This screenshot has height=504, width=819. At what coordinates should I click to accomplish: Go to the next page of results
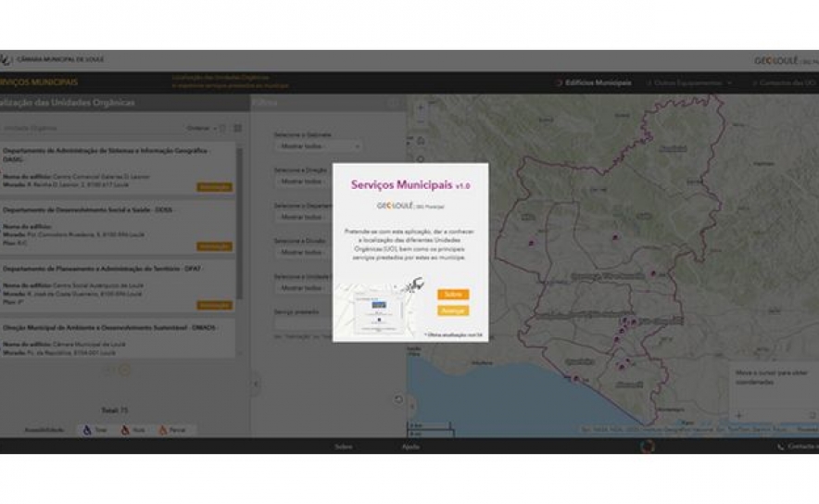(x=124, y=371)
